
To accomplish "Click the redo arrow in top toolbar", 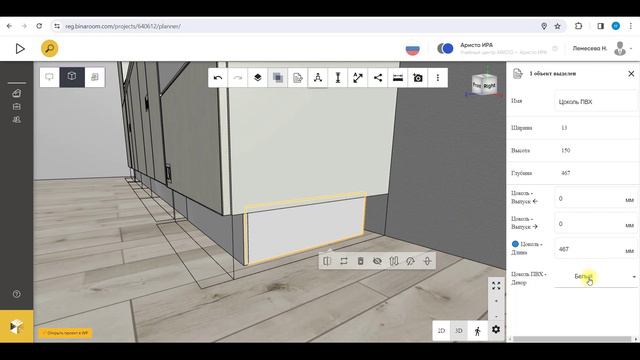I will [238, 78].
